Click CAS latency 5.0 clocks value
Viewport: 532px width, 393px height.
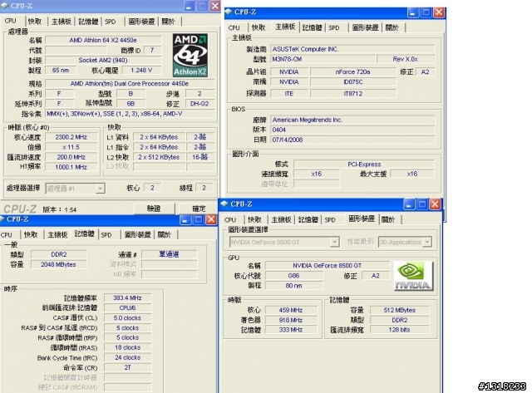pyautogui.click(x=127, y=318)
